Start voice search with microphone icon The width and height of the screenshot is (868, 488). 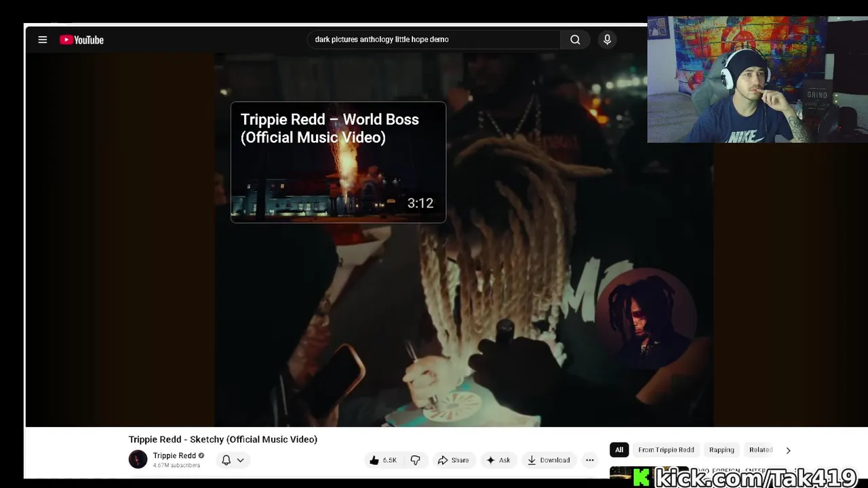pyautogui.click(x=607, y=39)
